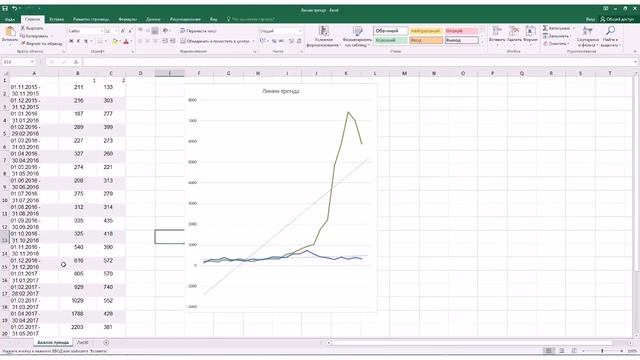Increase font size
The image size is (640, 360).
point(123,31)
